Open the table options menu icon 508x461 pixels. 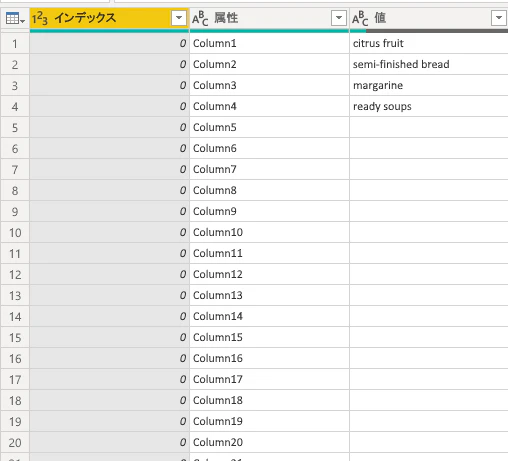click(x=15, y=19)
